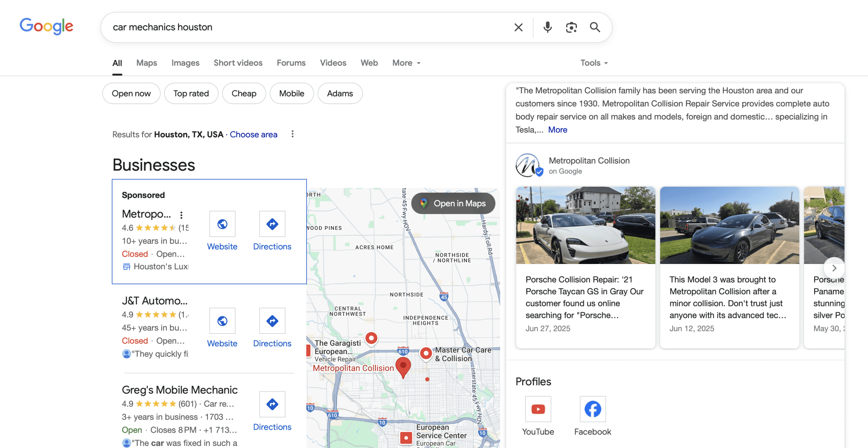Expand the More dropdown
Viewport: 868px width, 448px height.
[406, 63]
